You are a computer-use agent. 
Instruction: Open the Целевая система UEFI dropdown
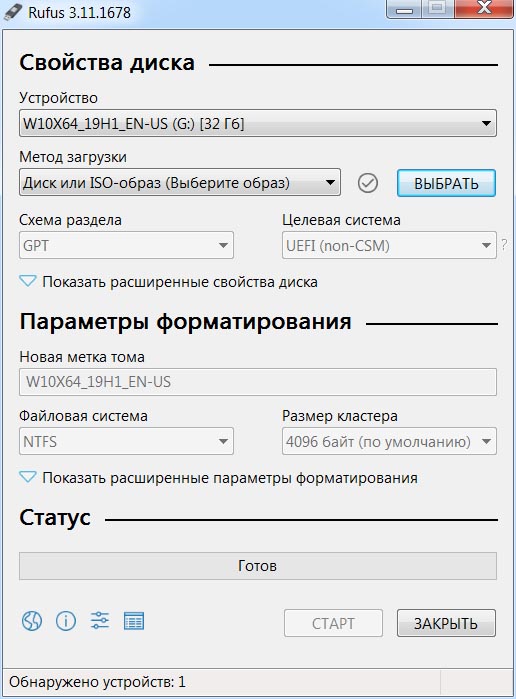point(389,245)
